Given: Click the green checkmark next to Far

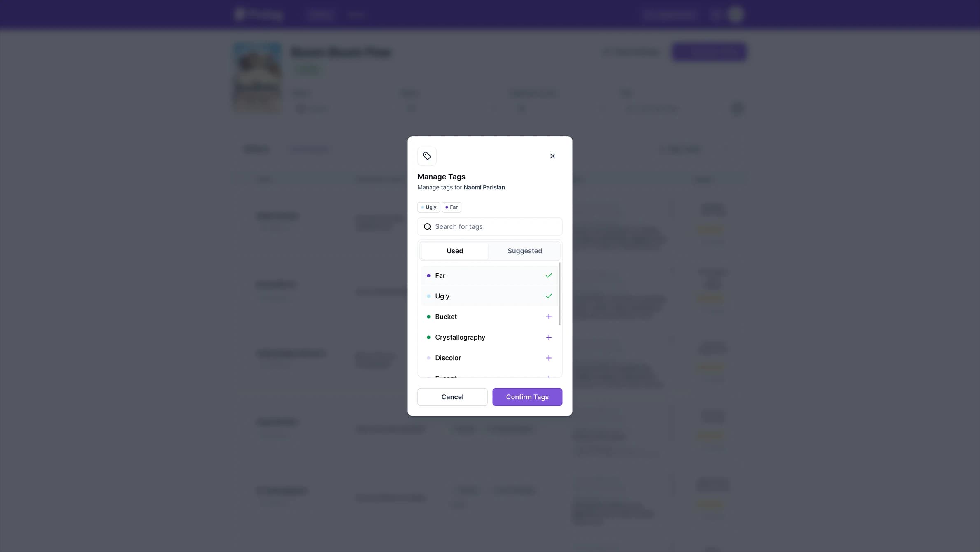Looking at the screenshot, I should [x=549, y=275].
